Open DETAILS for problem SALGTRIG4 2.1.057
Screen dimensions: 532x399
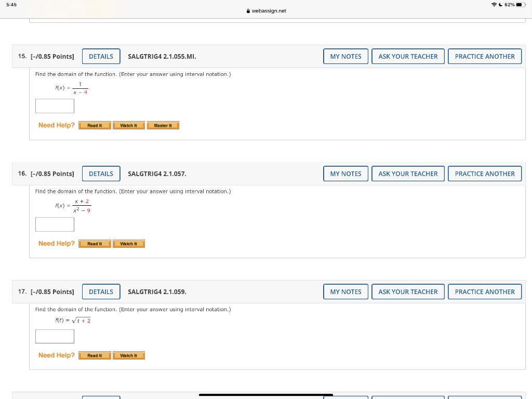(x=101, y=174)
